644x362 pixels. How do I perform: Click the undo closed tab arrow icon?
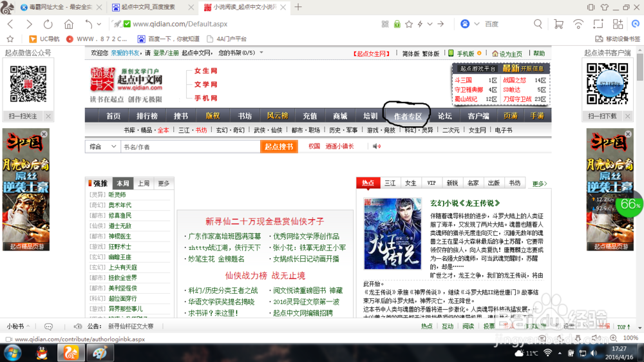point(88,24)
